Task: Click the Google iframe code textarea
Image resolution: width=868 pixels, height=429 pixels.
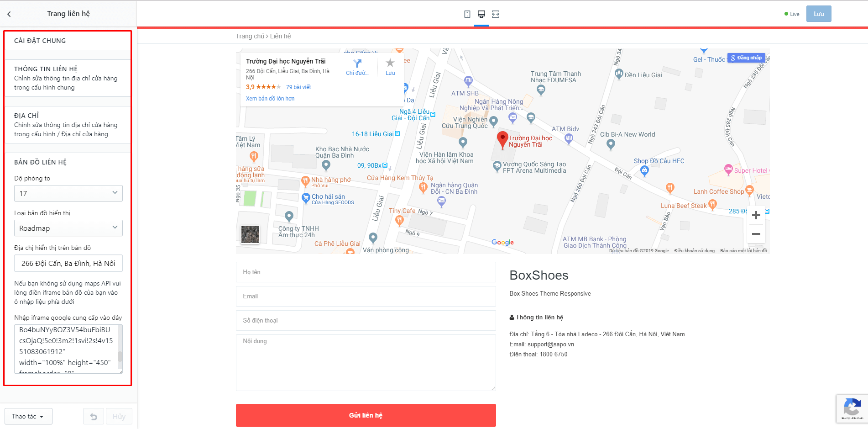Action: click(x=66, y=349)
